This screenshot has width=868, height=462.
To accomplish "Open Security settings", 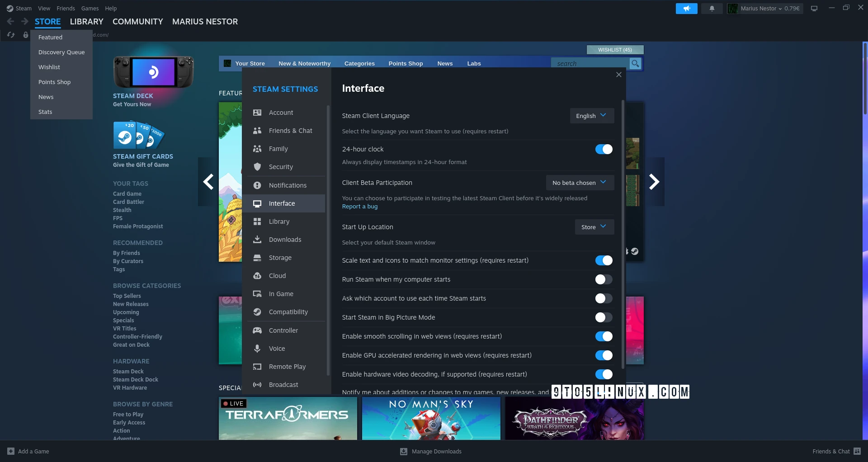I will pos(282,166).
